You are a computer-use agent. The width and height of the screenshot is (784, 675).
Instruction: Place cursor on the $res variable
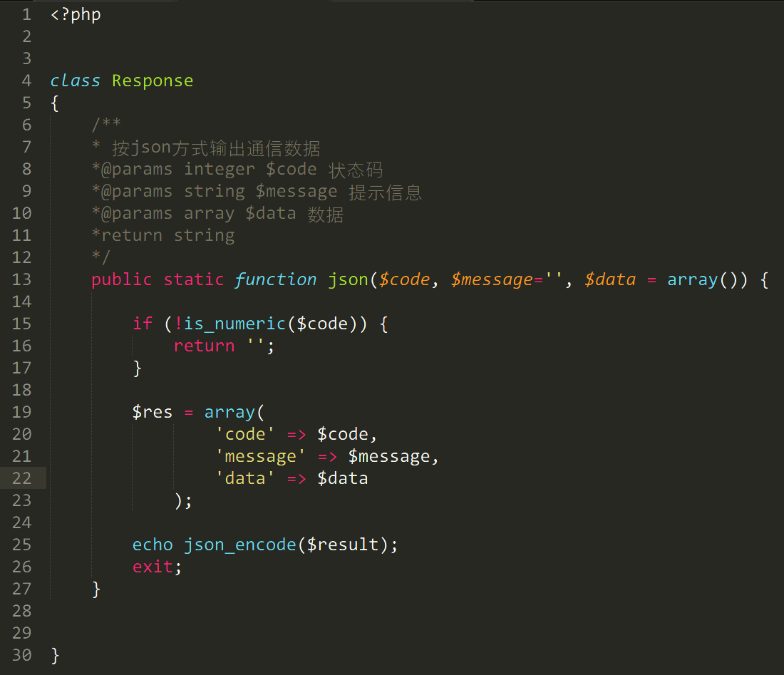click(x=153, y=412)
